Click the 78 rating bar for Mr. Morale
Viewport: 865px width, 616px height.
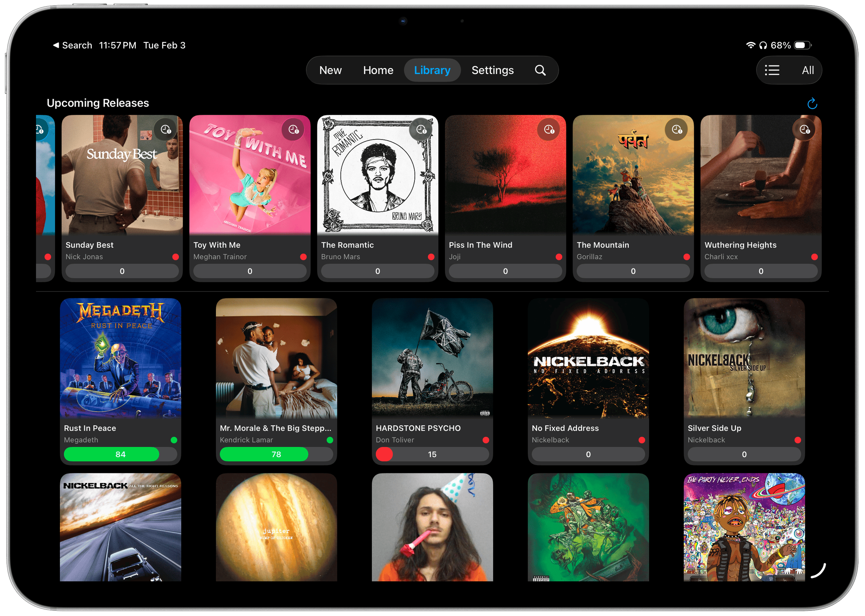[x=276, y=454]
